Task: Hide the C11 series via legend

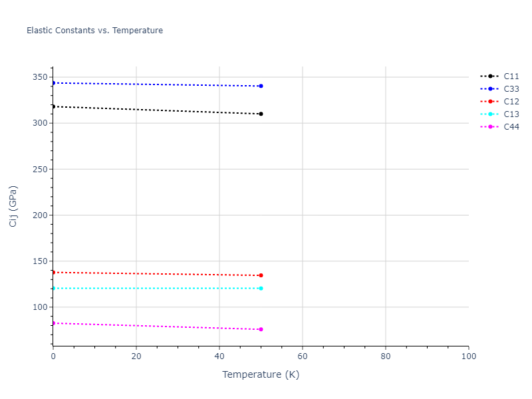Action: (511, 76)
